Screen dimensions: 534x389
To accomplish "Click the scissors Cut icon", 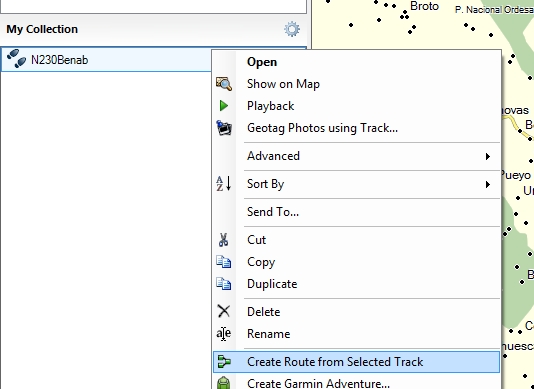I will click(223, 240).
